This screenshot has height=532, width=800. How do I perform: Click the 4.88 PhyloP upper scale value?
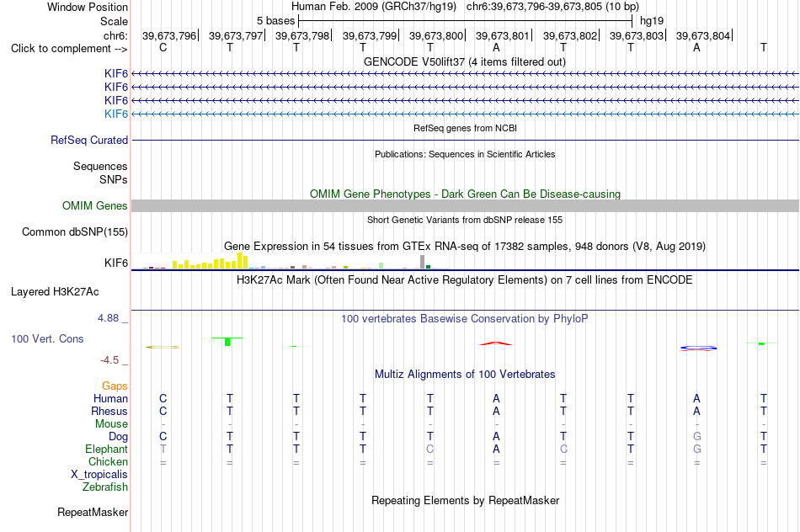(x=108, y=318)
